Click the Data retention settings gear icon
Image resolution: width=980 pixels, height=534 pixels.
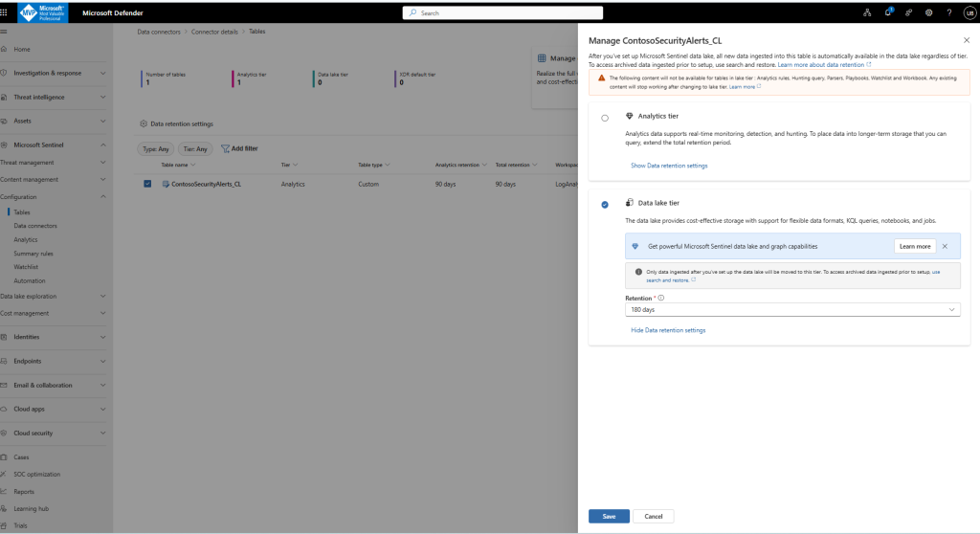click(144, 123)
